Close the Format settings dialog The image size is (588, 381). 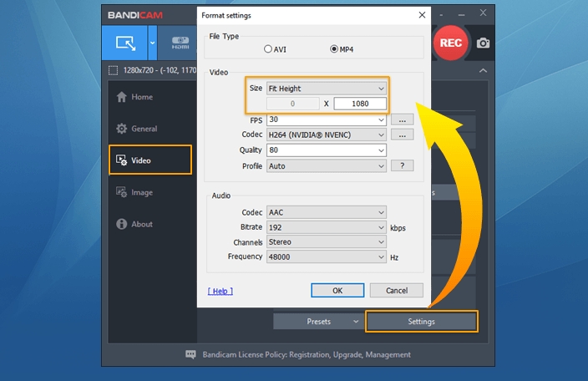tap(422, 15)
